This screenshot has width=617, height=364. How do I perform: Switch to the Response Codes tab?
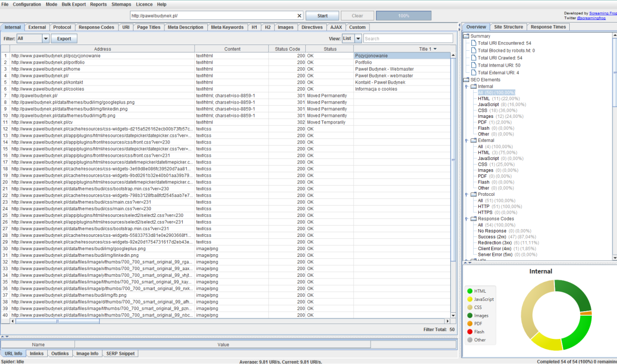click(x=97, y=27)
